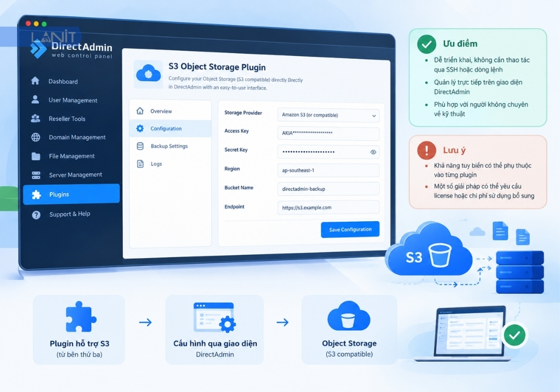The height and width of the screenshot is (392, 560).
Task: Go to User Management
Action: point(72,100)
